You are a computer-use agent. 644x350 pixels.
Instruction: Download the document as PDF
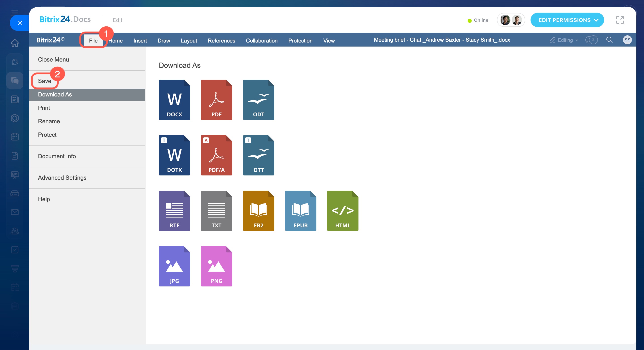[x=217, y=100]
